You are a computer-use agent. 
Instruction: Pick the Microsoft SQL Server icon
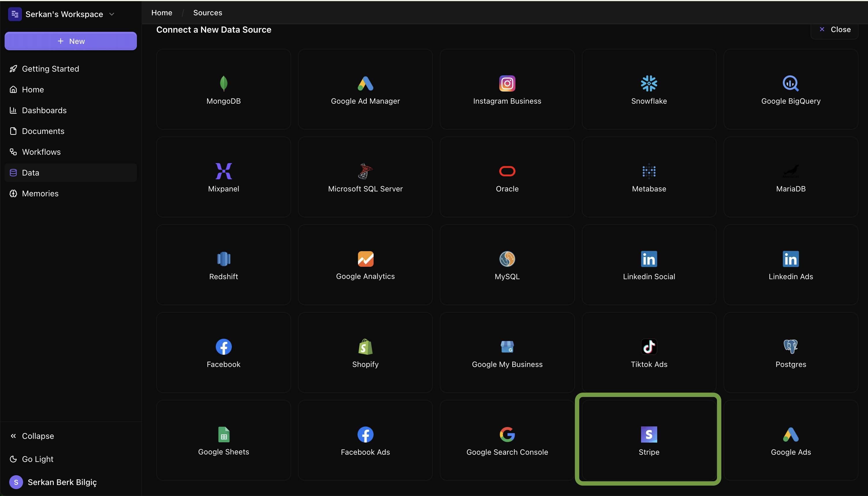pos(365,171)
